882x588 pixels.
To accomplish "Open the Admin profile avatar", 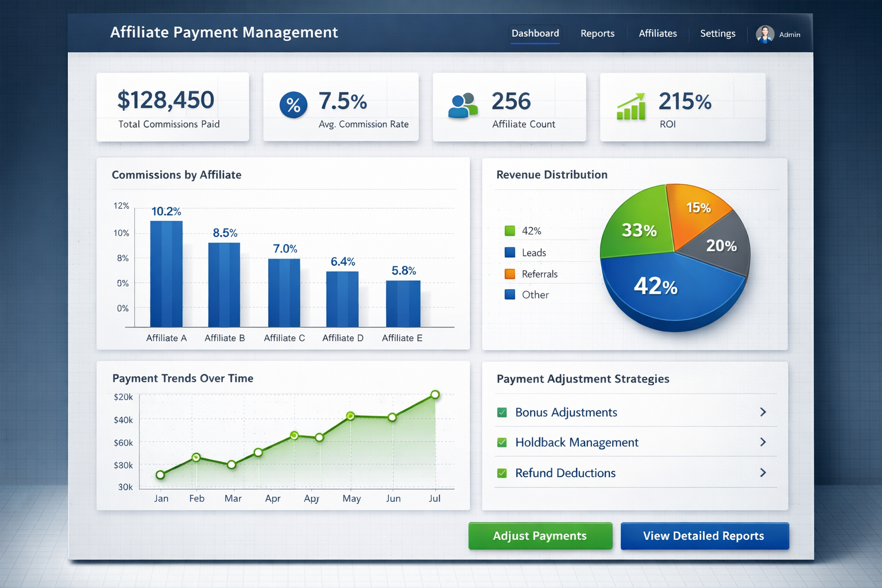I will 765,34.
